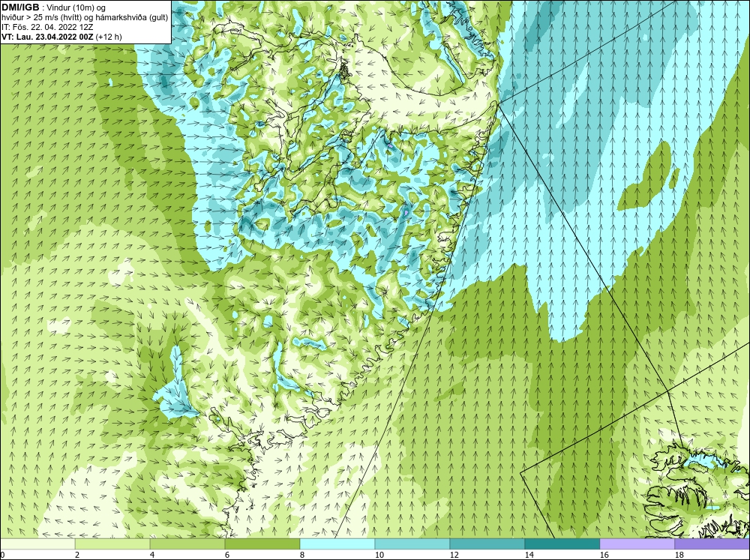Click the 8–10 m/s light cyan swatch
The width and height of the screenshot is (750, 560).
tap(337, 544)
